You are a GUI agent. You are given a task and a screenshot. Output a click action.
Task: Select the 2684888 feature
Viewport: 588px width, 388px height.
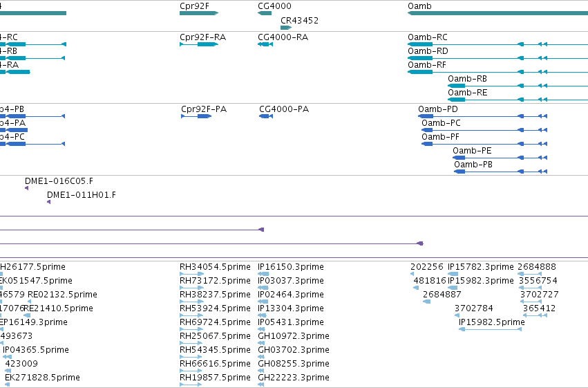pyautogui.click(x=530, y=275)
